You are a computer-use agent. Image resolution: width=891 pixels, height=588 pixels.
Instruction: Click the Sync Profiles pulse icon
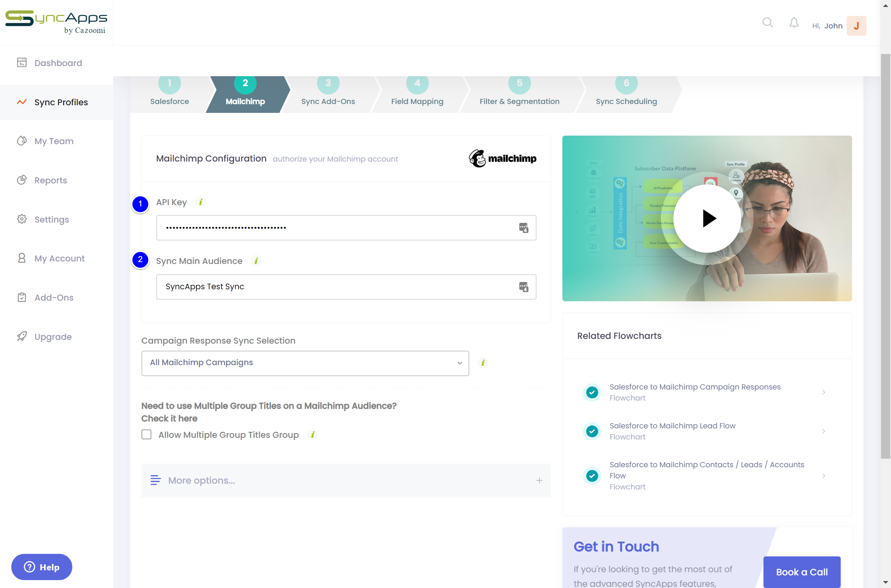click(x=22, y=102)
